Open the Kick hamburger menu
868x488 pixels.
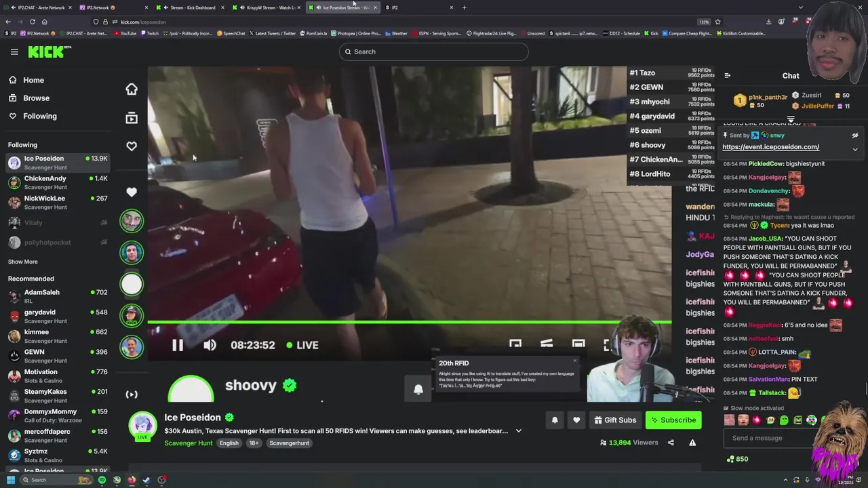point(14,52)
